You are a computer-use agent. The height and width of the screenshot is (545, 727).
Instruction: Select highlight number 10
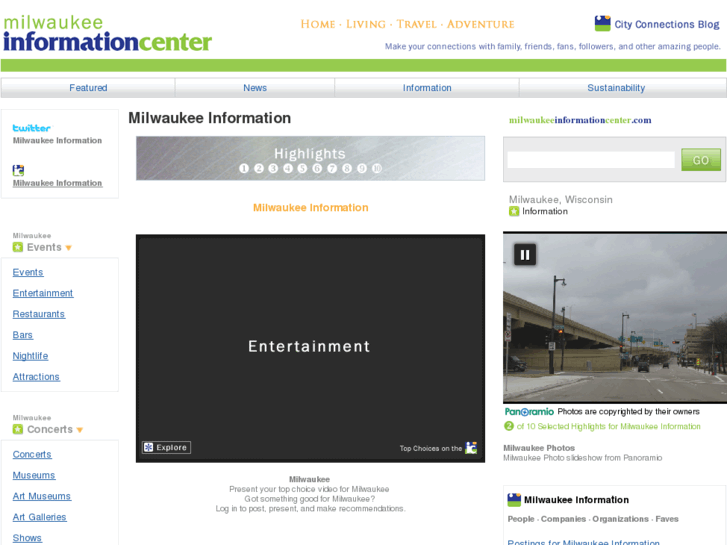[376, 168]
